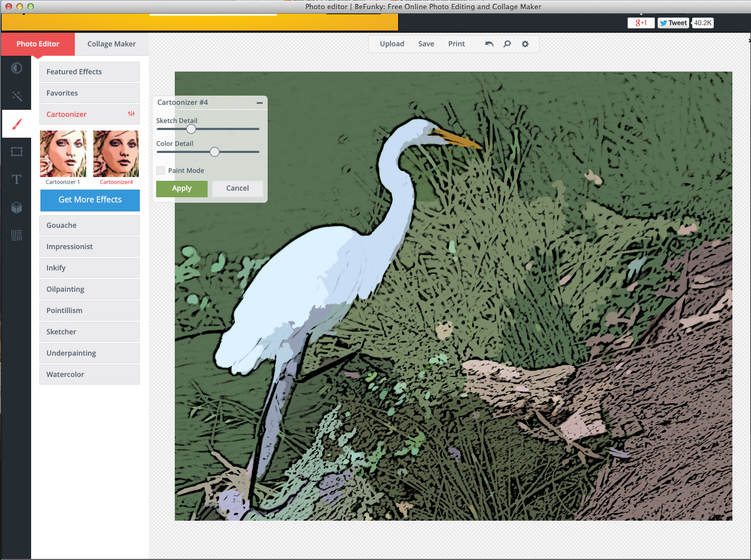Click the Sketch Detail slider handle

pyautogui.click(x=191, y=129)
